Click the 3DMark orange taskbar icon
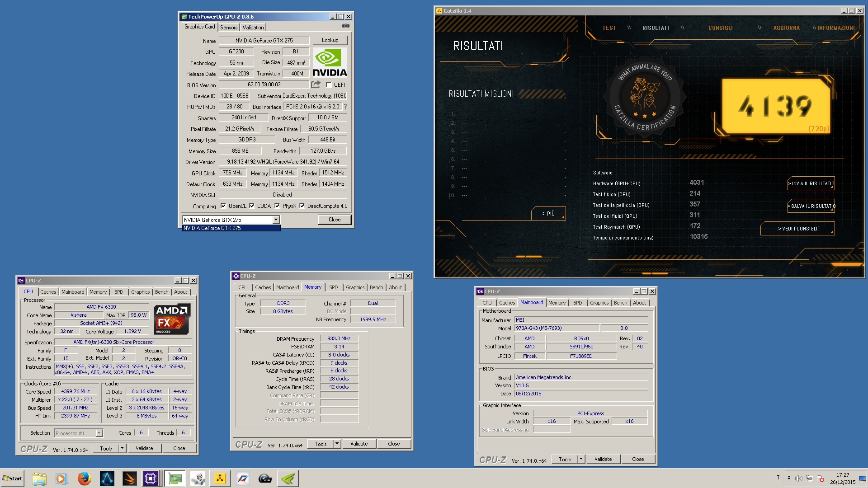 coord(129,479)
